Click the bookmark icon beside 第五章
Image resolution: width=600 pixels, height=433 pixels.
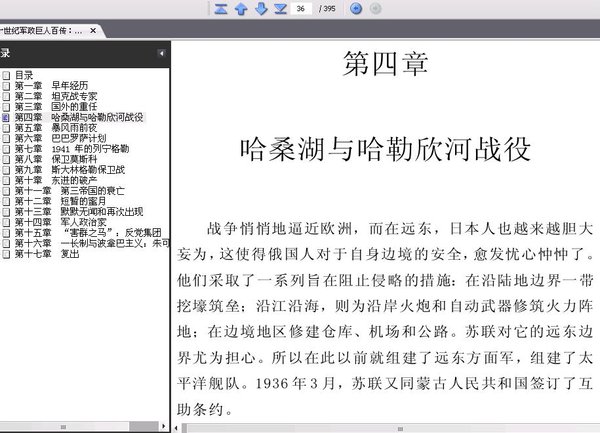(6, 128)
